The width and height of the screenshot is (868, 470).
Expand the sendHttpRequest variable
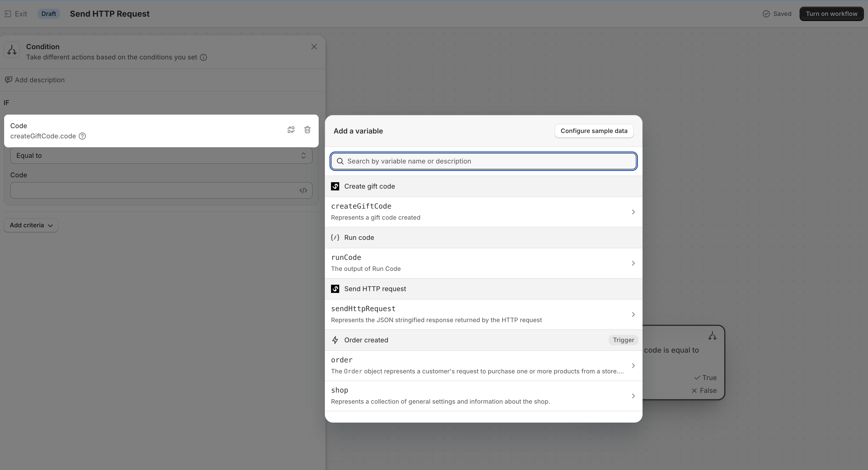tap(483, 314)
